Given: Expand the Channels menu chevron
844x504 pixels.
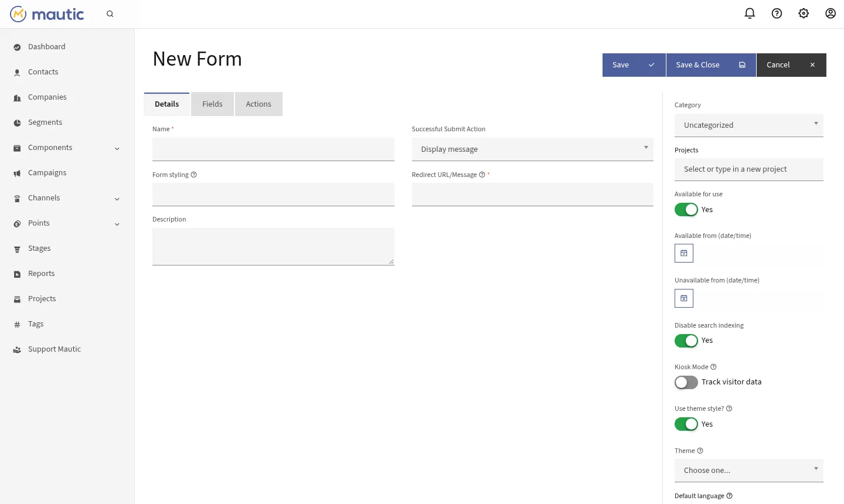Looking at the screenshot, I should point(117,199).
